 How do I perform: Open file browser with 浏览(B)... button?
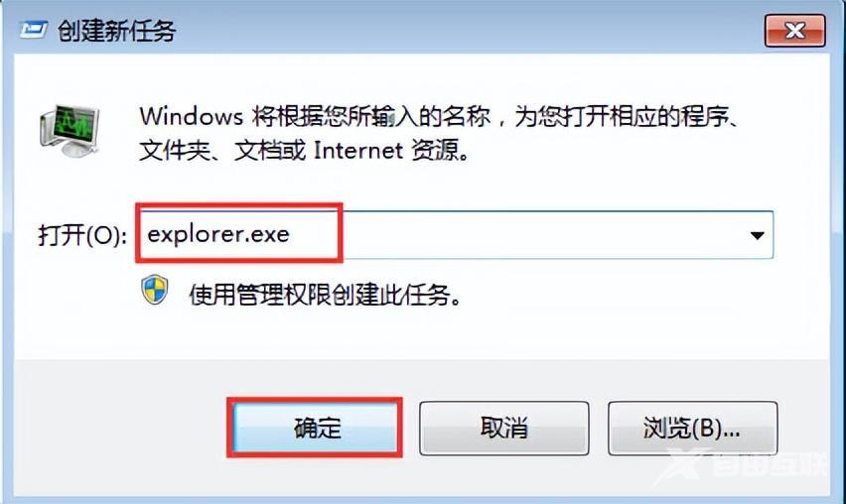click(x=693, y=428)
